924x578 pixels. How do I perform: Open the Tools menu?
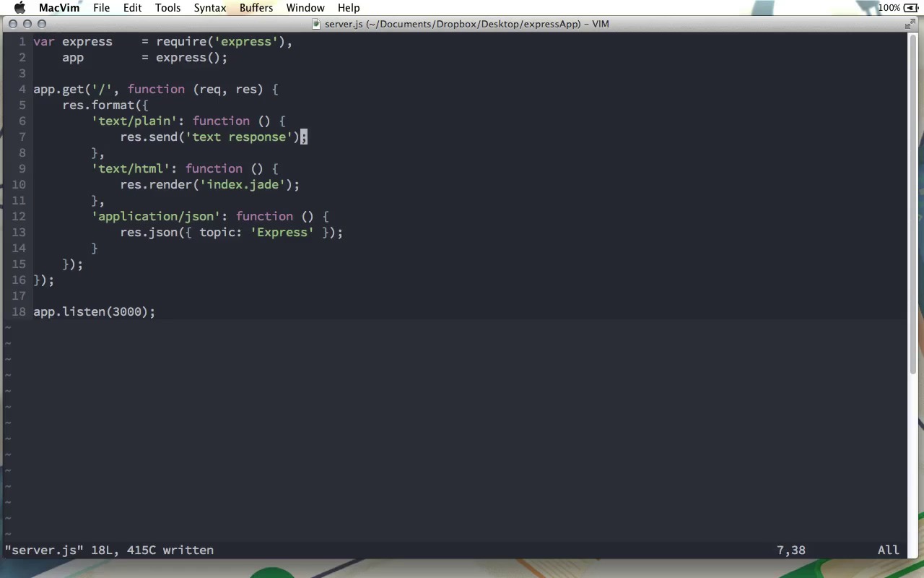point(167,8)
